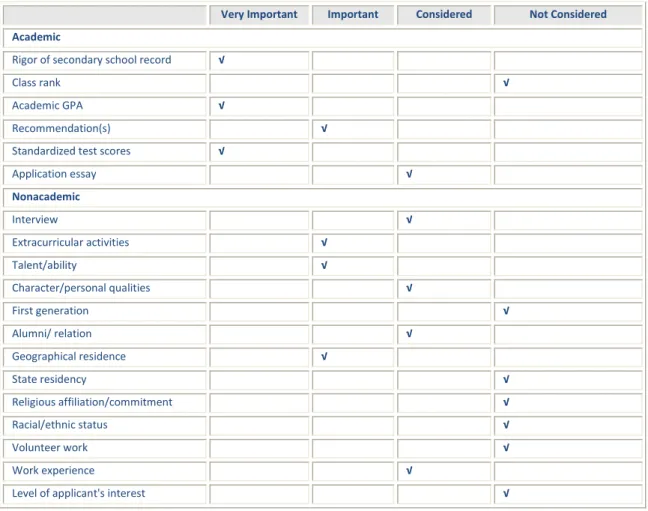Click the Volunteer work row label
This screenshot has height=511, width=648.
pyautogui.click(x=50, y=448)
